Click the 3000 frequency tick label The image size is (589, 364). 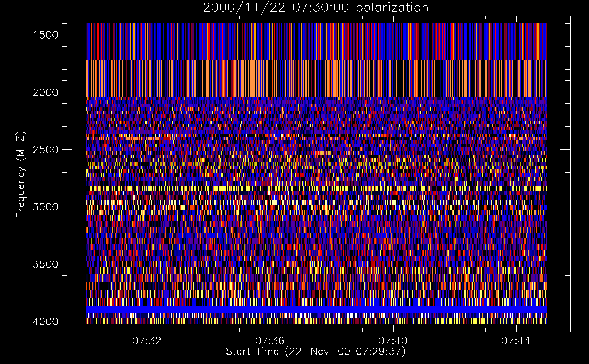pos(46,207)
